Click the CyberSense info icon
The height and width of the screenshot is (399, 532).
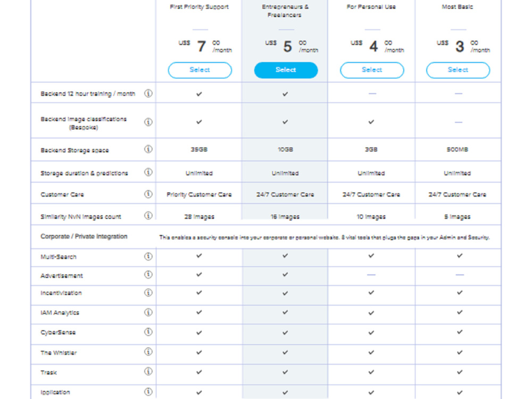tap(148, 332)
